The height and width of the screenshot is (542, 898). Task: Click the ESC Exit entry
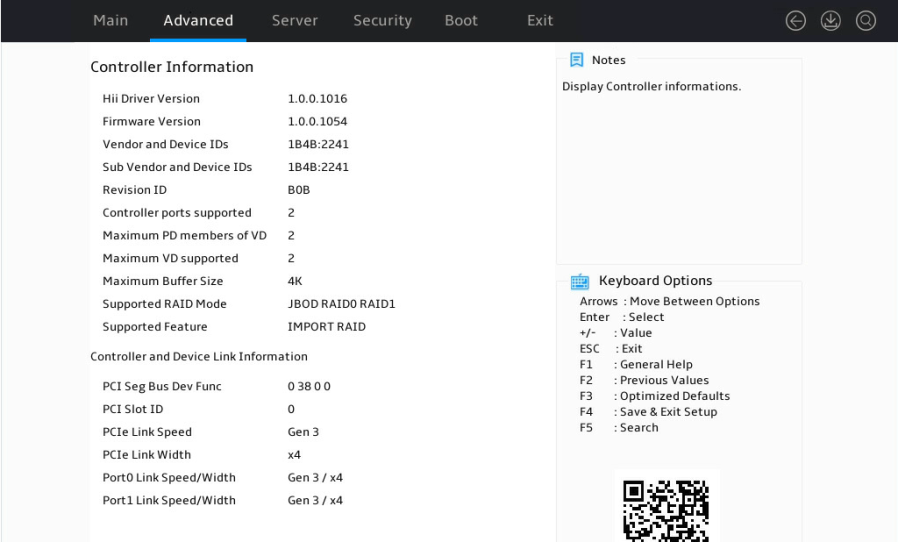(x=611, y=349)
